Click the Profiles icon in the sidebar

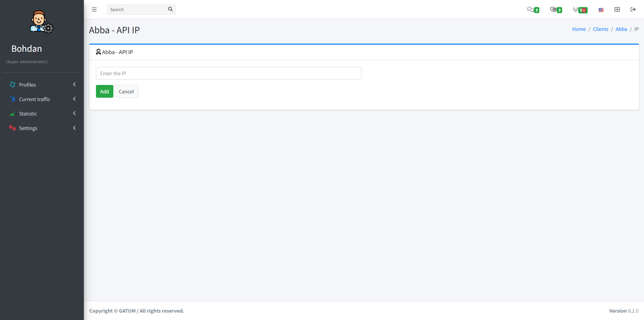click(12, 85)
